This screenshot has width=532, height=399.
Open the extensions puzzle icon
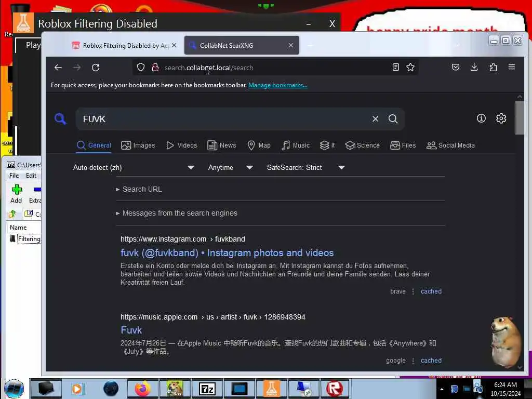click(494, 67)
